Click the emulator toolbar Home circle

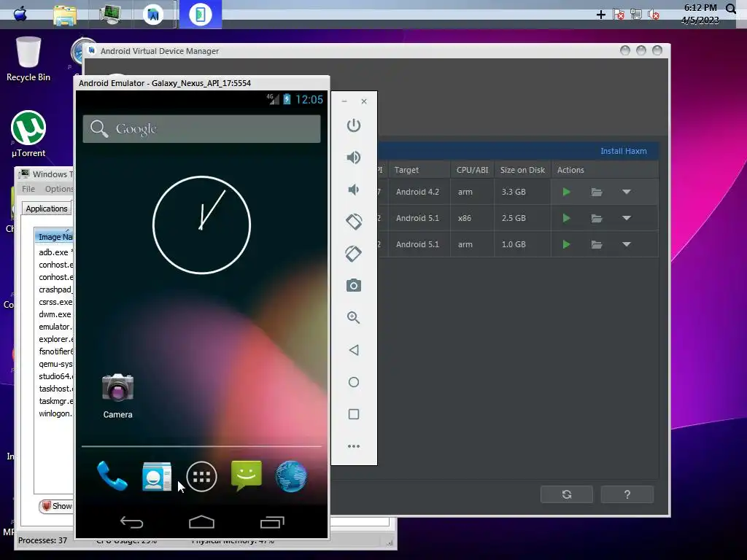pos(354,382)
